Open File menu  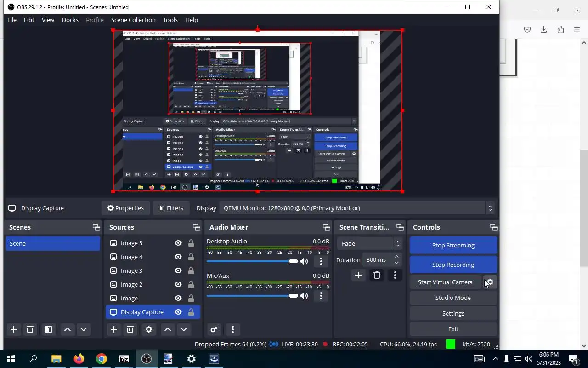tap(12, 20)
